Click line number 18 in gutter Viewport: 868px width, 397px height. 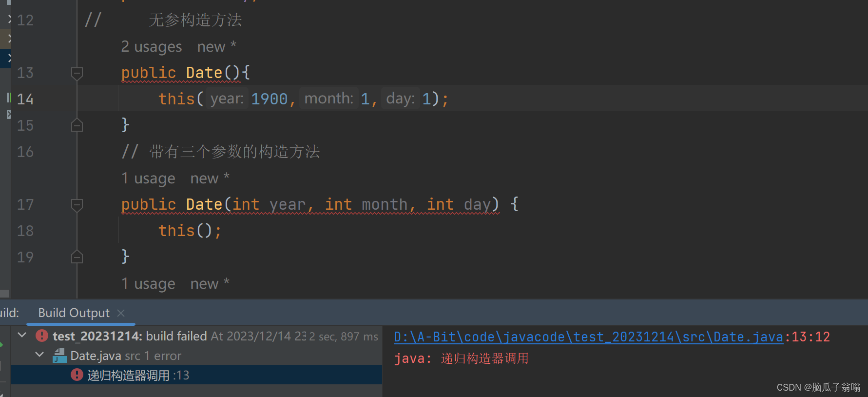click(25, 231)
